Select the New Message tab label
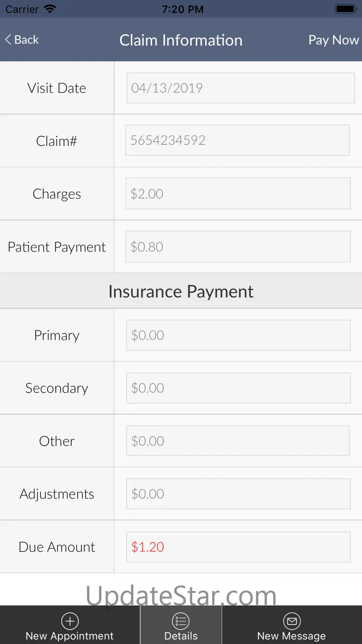 291,636
